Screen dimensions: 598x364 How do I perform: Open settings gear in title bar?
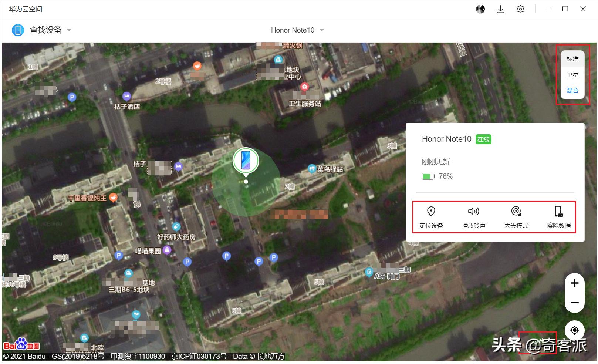[x=520, y=9]
